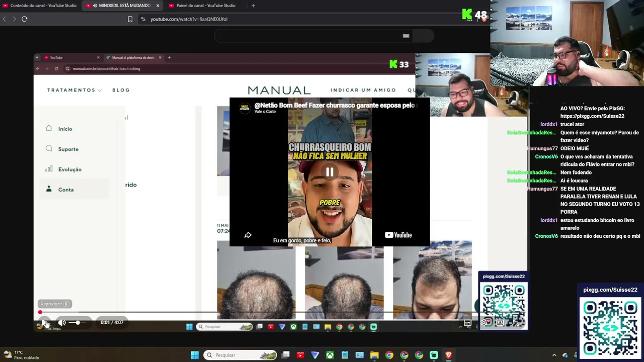Image resolution: width=644 pixels, height=362 pixels.
Task: Switch to Conteúdo do canal YouTube Studio tab
Action: [40, 6]
